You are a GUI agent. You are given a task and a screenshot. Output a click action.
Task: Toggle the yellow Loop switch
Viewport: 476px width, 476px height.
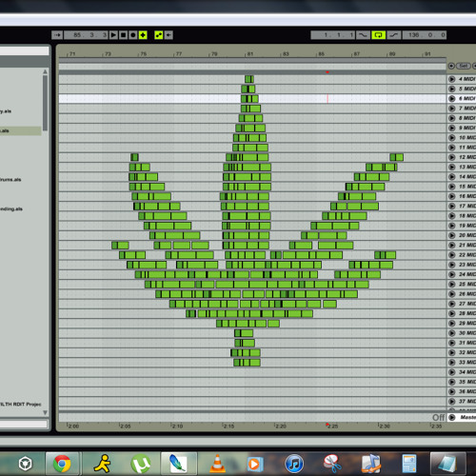[x=378, y=35]
